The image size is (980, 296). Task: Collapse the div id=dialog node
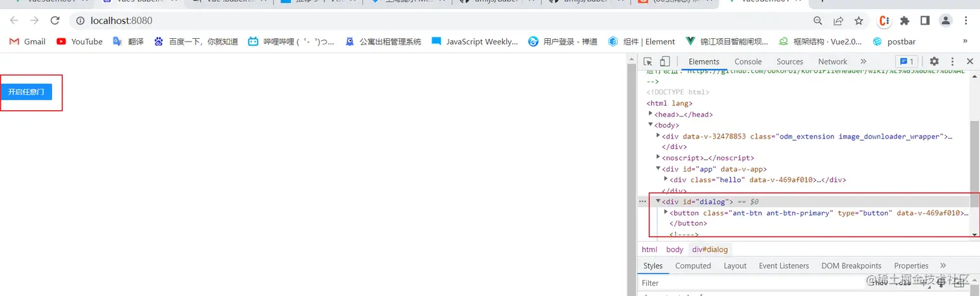click(659, 201)
